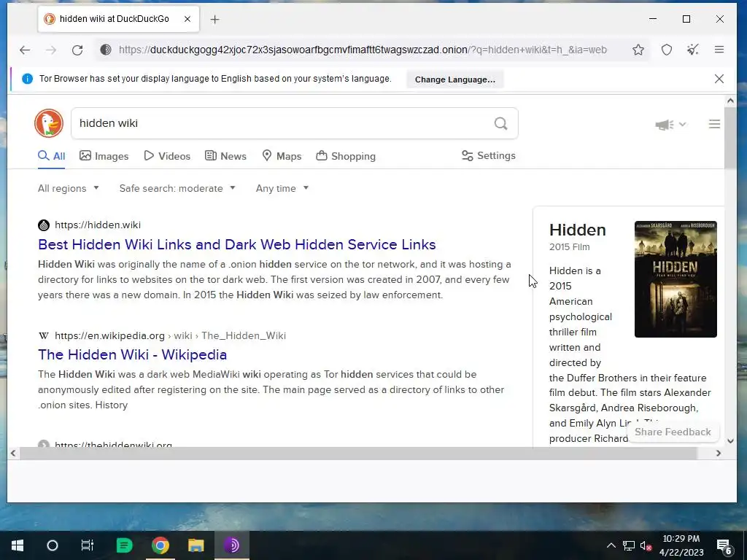Click the horizontal scrollbar thumb
The height and width of the screenshot is (560, 747).
358,454
